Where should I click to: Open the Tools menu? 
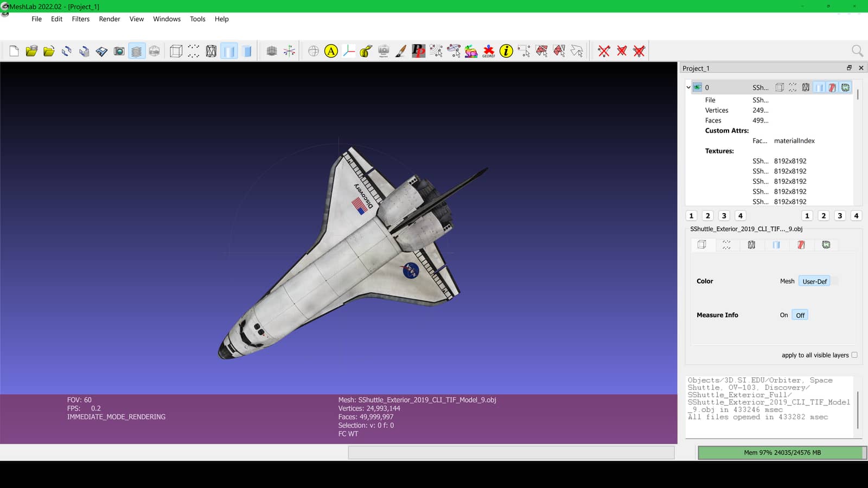pyautogui.click(x=197, y=19)
